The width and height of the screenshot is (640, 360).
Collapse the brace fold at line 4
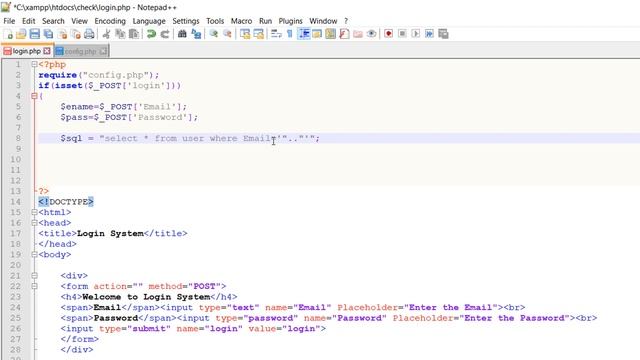coord(34,96)
